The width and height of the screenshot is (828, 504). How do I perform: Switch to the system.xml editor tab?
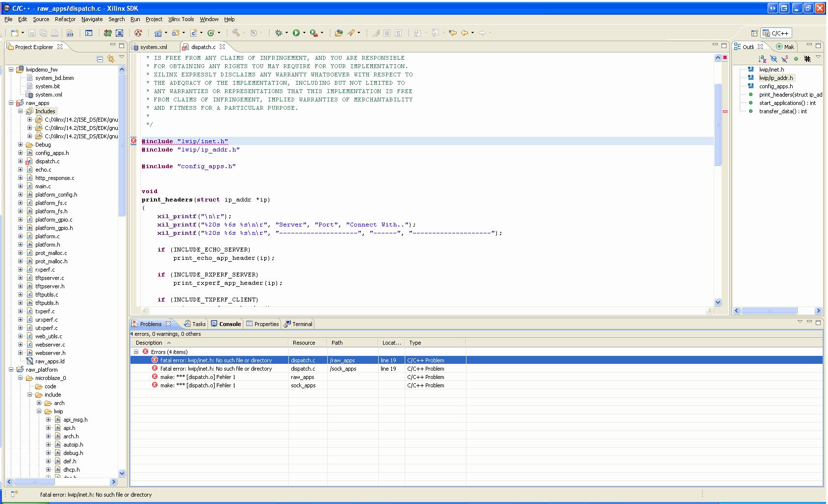click(x=153, y=47)
